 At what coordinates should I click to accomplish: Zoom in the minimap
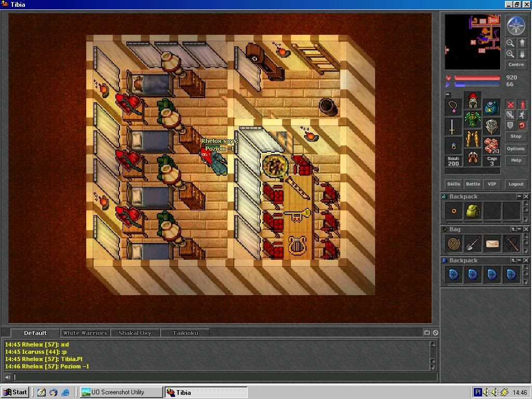[x=510, y=54]
